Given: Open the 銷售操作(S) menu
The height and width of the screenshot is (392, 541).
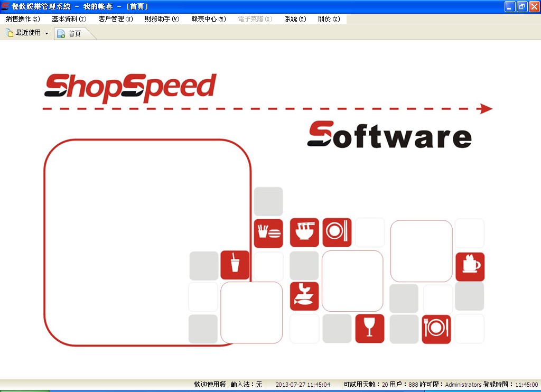Looking at the screenshot, I should 23,19.
